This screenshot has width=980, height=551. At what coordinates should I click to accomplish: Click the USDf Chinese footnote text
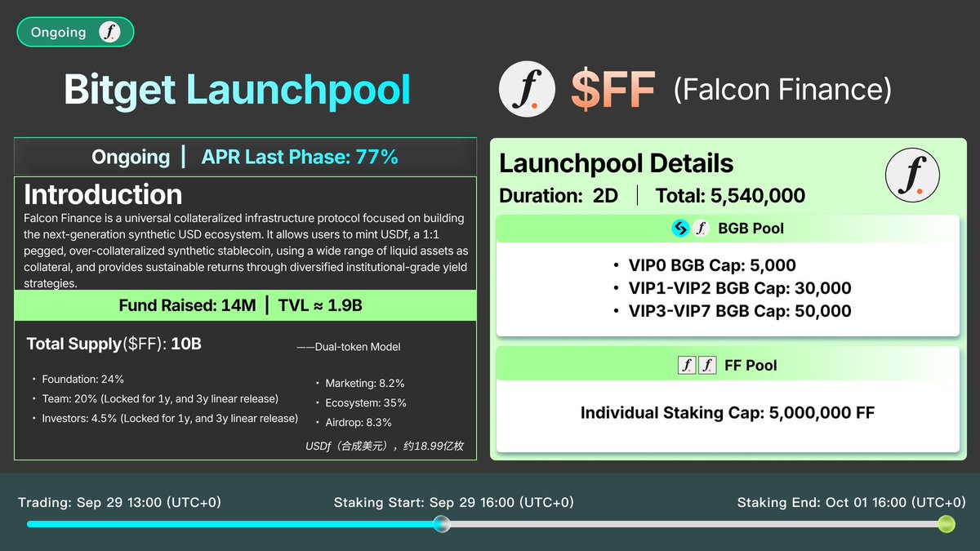(384, 446)
